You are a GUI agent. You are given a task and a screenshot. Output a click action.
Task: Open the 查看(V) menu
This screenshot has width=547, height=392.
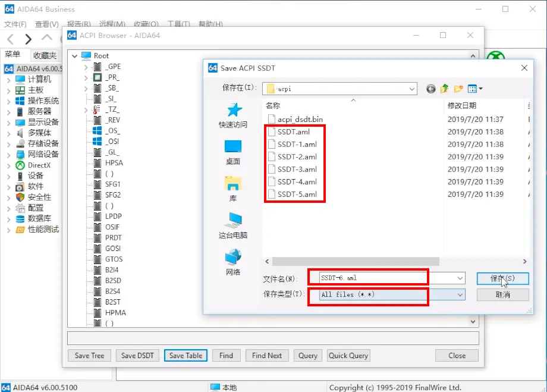pyautogui.click(x=47, y=24)
